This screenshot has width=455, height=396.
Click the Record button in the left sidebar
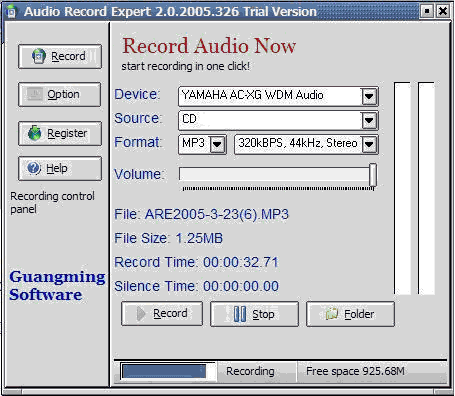(60, 56)
